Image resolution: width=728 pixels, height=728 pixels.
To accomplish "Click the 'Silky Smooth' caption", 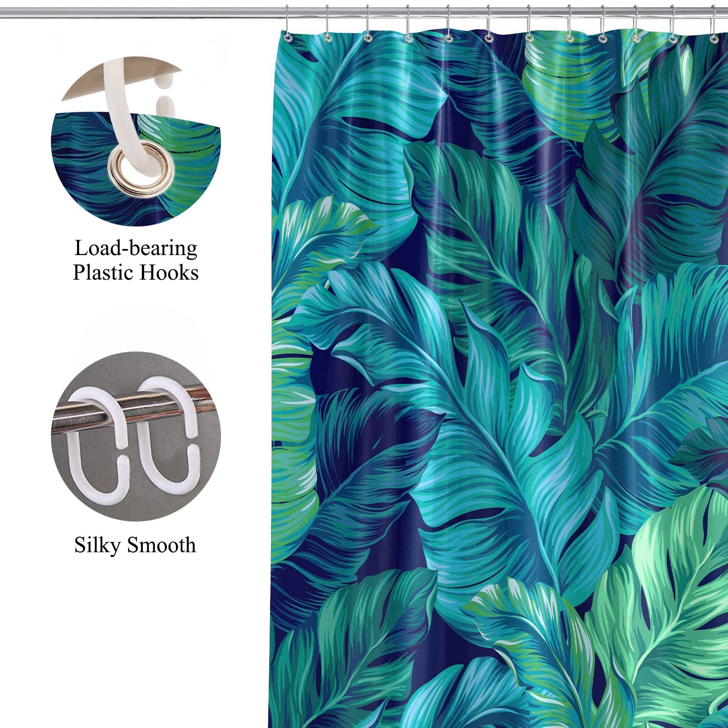I will point(135,545).
